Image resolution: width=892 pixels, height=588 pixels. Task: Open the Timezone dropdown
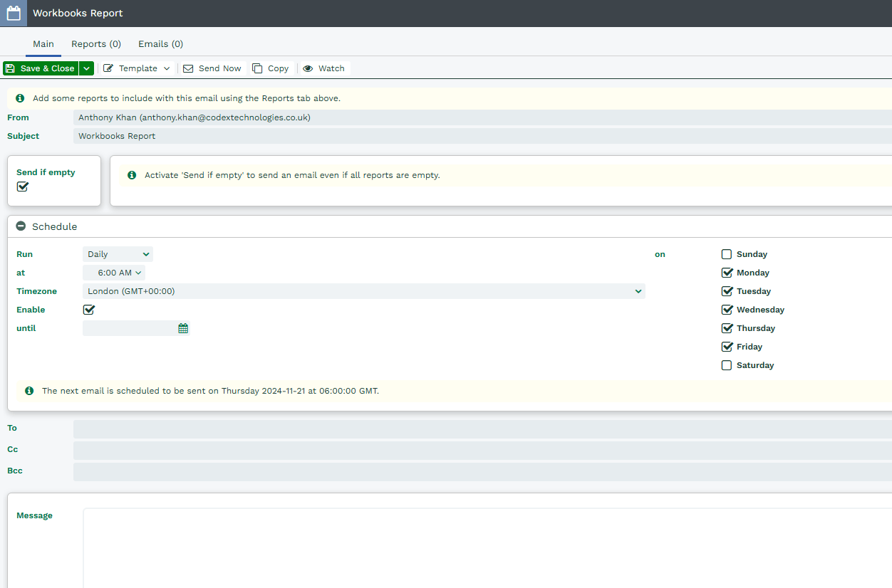click(x=364, y=291)
